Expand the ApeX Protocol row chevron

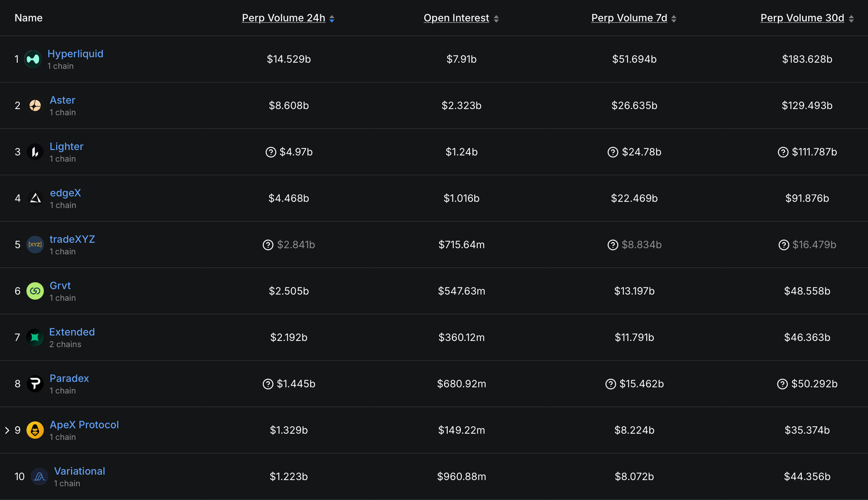pyautogui.click(x=8, y=430)
